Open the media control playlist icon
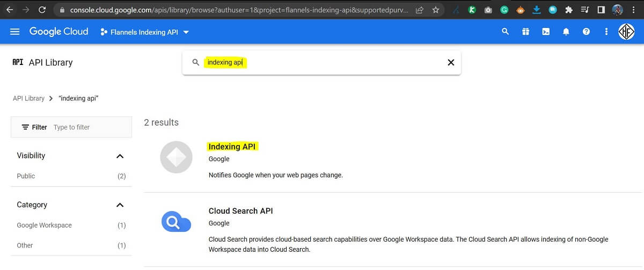 pyautogui.click(x=586, y=10)
